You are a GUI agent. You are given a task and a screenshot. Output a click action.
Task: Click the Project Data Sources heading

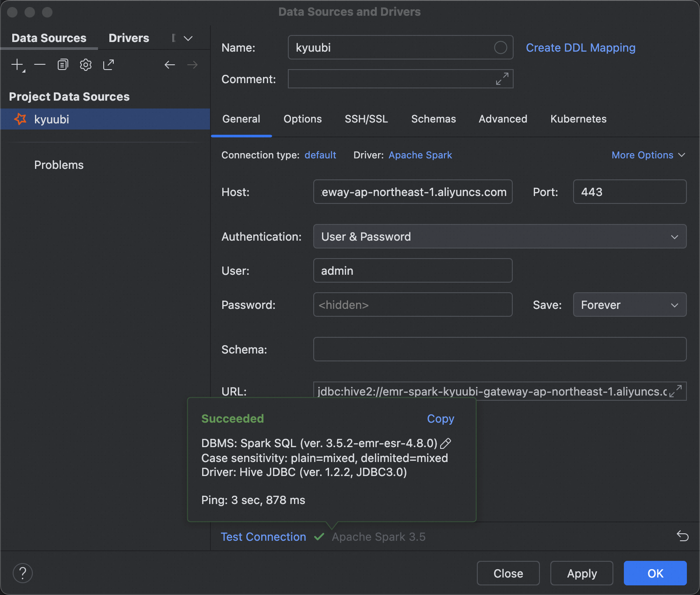click(x=69, y=97)
